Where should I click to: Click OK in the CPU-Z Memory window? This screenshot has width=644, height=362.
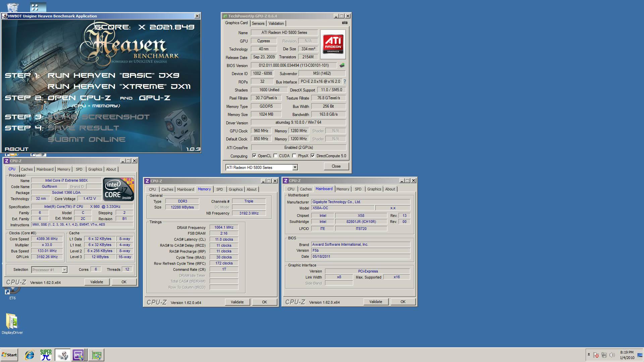point(264,302)
